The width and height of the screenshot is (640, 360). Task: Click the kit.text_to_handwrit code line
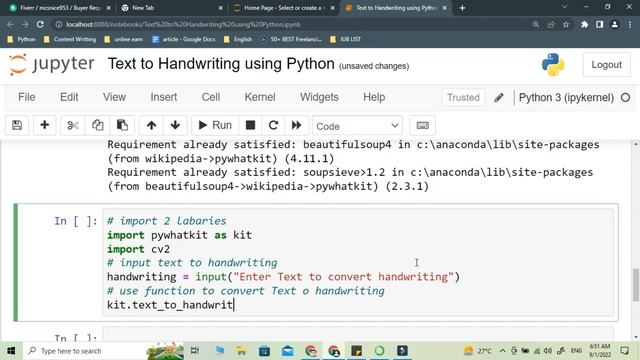pyautogui.click(x=170, y=305)
